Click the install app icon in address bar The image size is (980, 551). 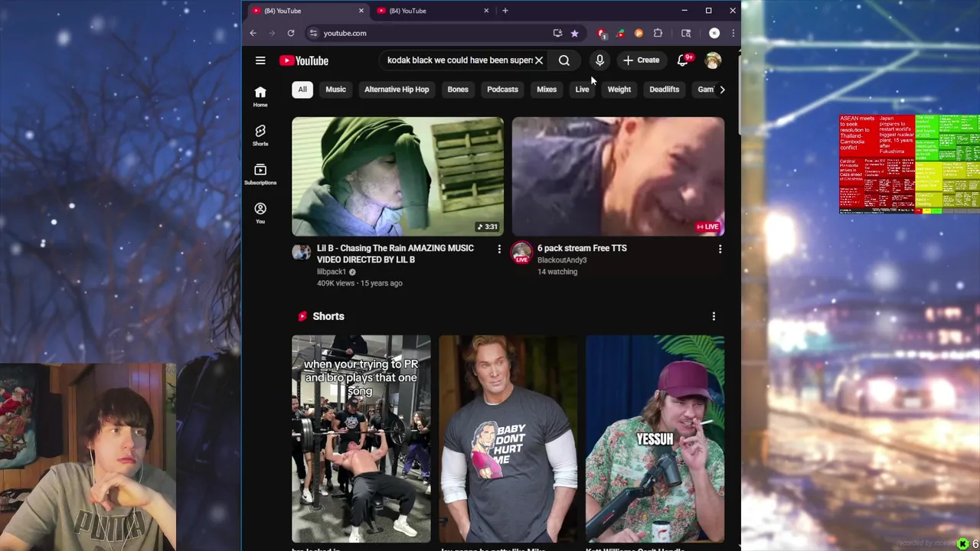557,33
